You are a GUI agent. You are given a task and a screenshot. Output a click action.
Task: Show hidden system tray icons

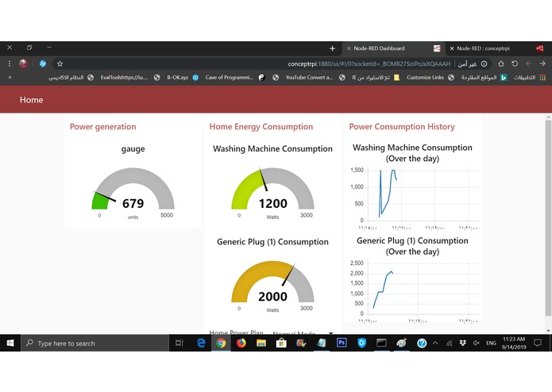(x=435, y=343)
